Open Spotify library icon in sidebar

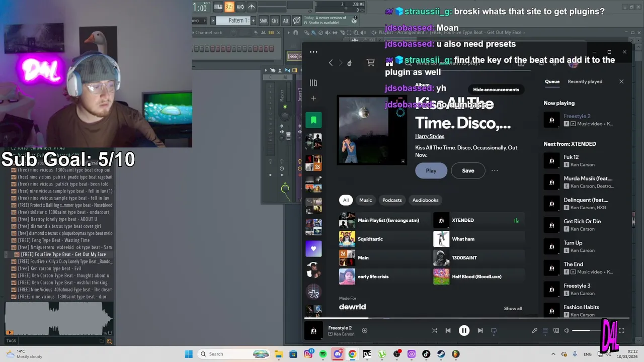[313, 83]
